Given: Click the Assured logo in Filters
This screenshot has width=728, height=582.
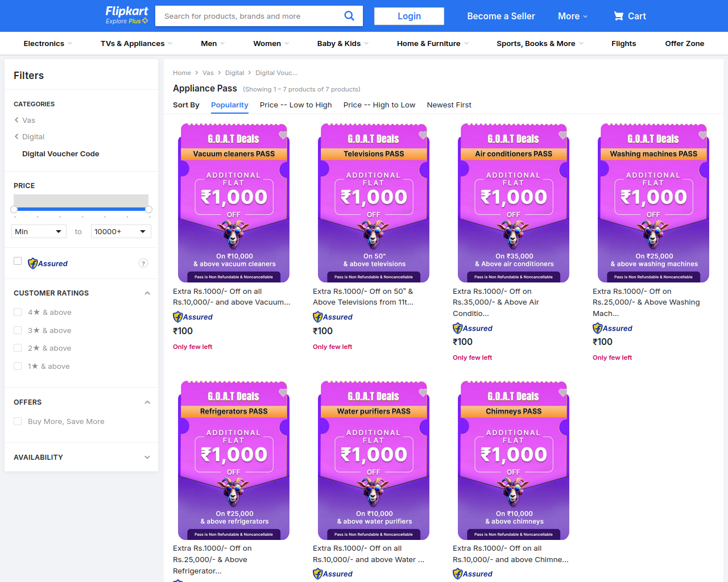Looking at the screenshot, I should point(48,263).
